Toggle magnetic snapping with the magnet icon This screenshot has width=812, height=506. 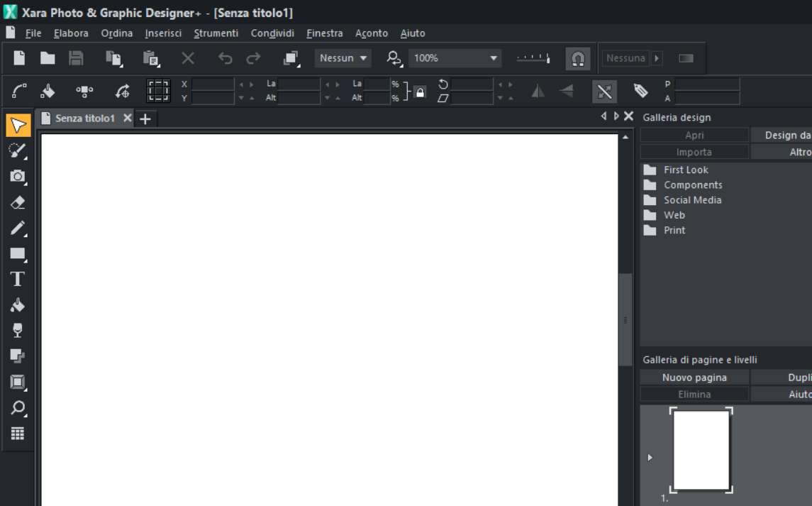[x=578, y=58]
